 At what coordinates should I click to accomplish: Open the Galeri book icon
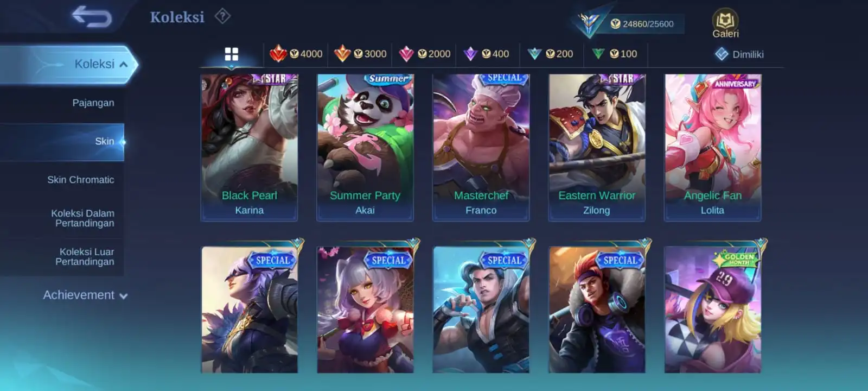tap(725, 23)
